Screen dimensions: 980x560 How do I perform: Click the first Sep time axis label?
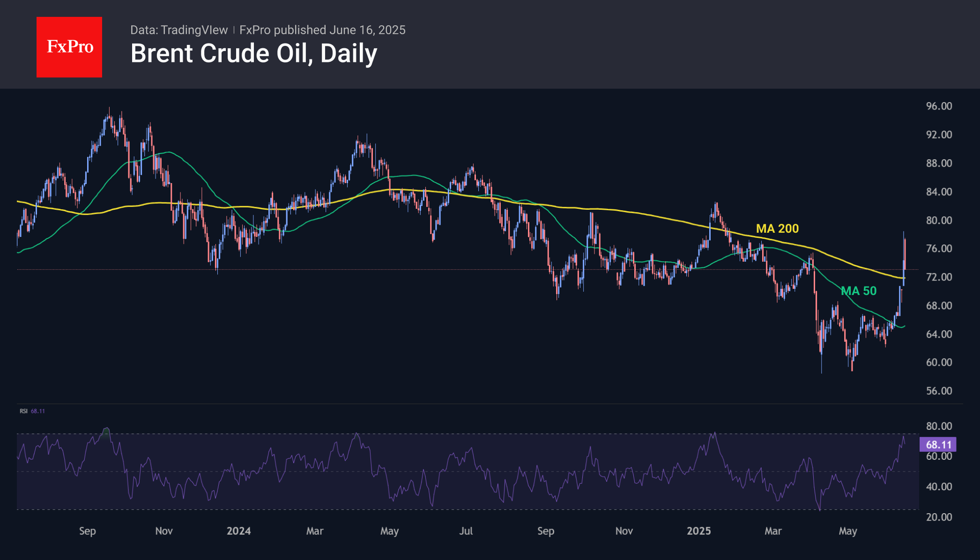87,531
